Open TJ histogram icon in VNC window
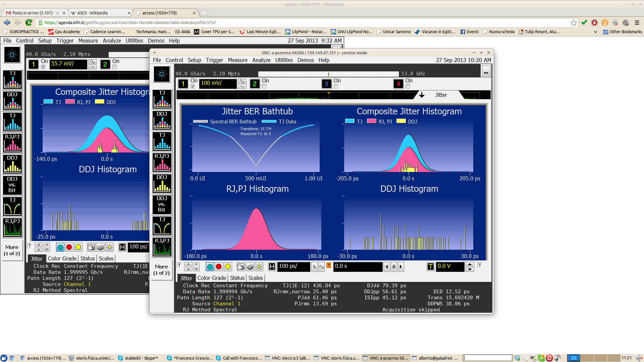Viewport: 644px width, 362px height. [x=162, y=99]
